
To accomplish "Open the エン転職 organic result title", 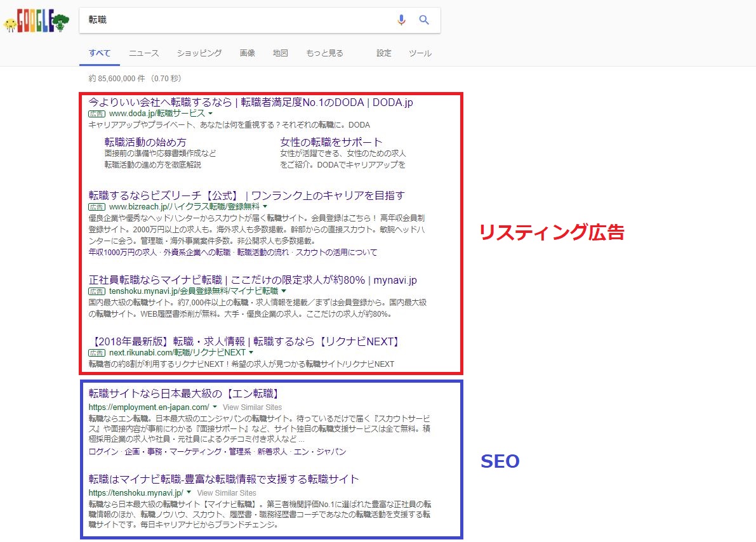I will click(x=185, y=393).
